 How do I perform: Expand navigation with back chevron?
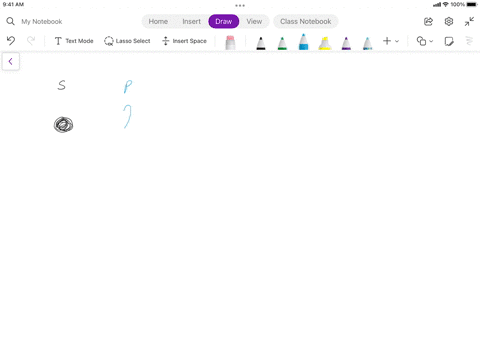pos(11,61)
